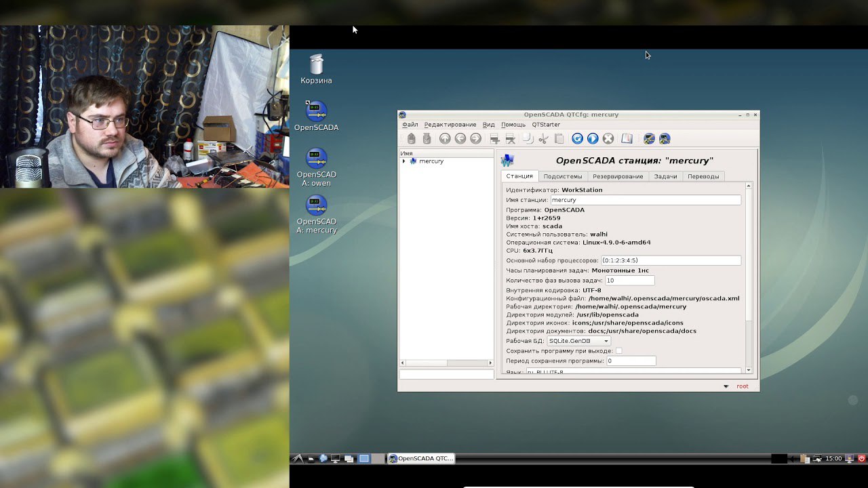Switch to the Задачи tab
The height and width of the screenshot is (488, 868).
(x=665, y=176)
